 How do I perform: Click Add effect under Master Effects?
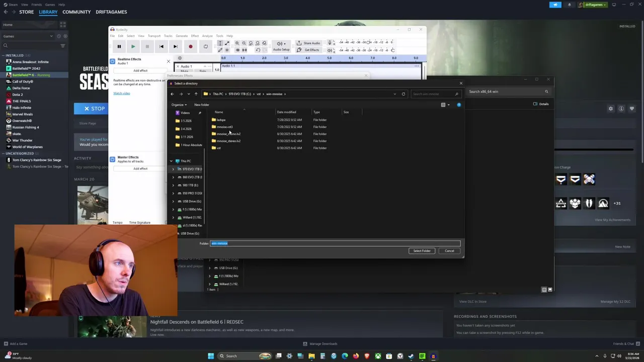click(140, 168)
